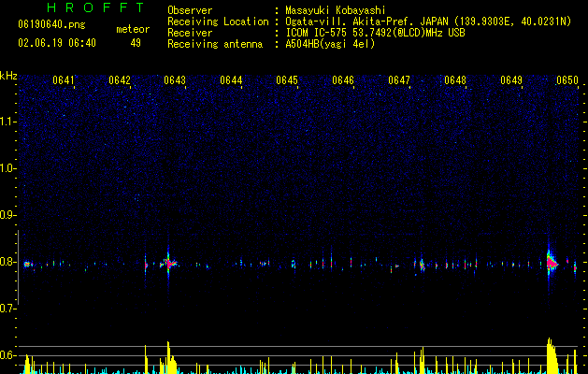Click the meteor count 49
This screenshot has height=374, width=588.
pos(136,43)
